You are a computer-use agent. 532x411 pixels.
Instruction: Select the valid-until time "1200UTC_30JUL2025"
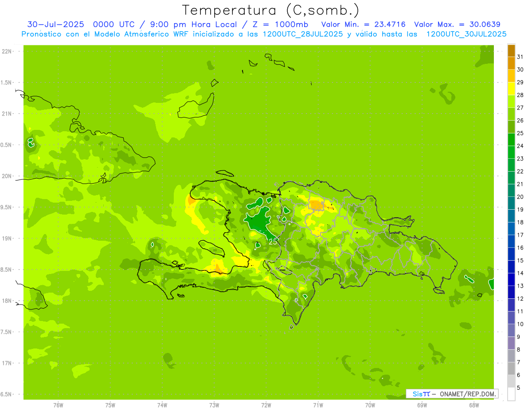point(466,34)
